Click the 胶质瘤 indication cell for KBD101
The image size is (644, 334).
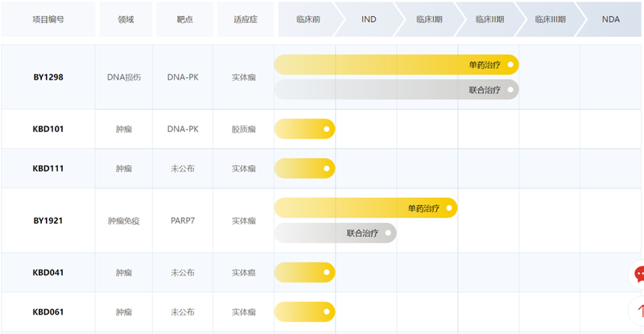coord(243,129)
